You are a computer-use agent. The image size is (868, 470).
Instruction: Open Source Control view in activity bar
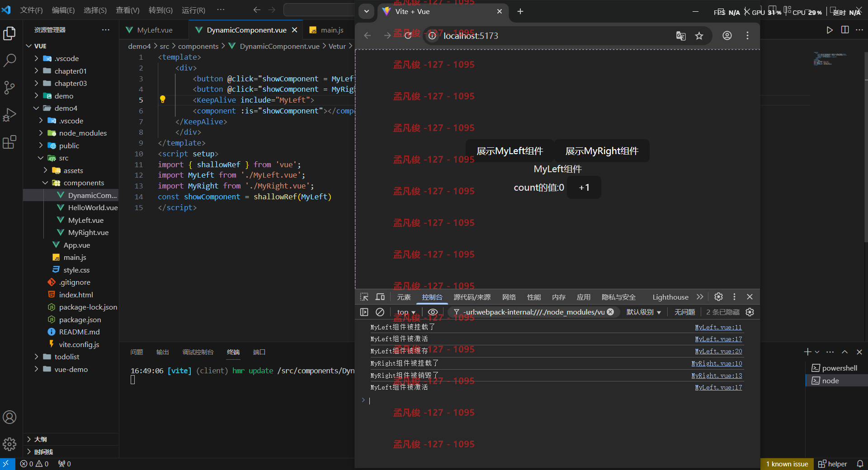[x=9, y=87]
